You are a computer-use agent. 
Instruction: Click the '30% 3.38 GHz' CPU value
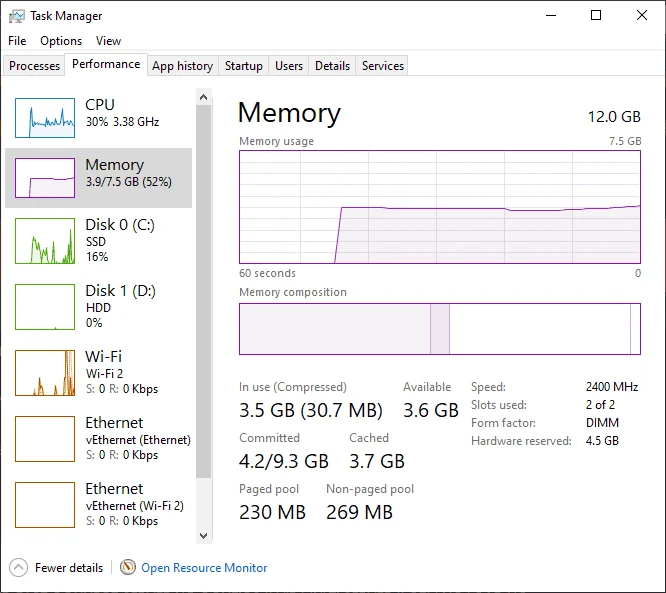(122, 122)
